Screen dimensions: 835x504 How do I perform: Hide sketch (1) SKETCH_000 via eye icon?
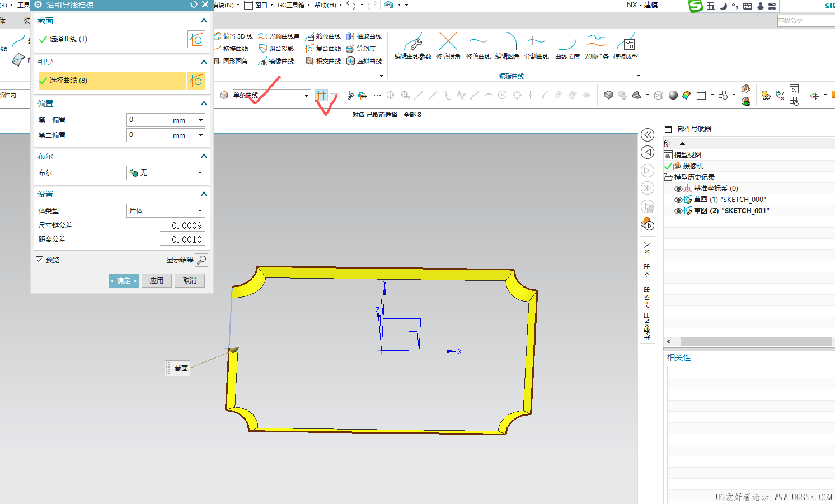click(678, 200)
